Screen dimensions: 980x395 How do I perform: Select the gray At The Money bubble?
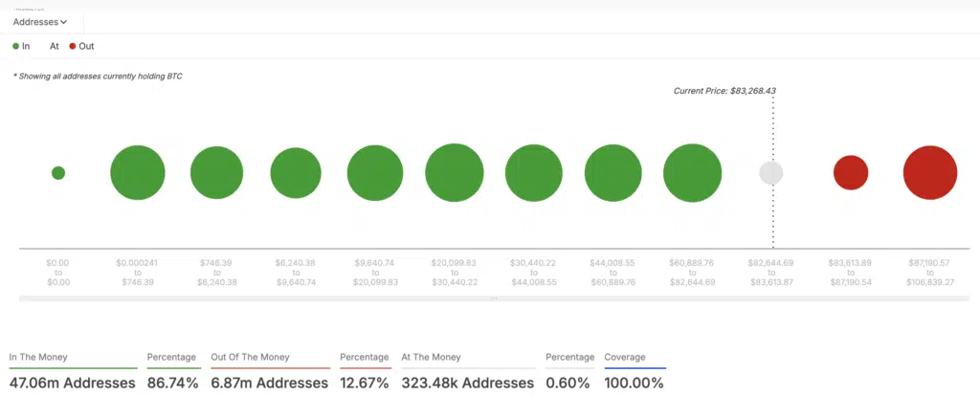(771, 173)
